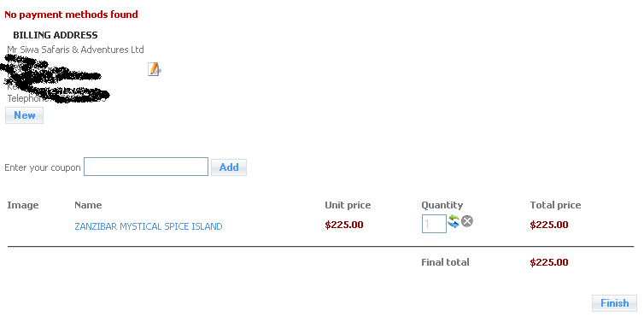Select the Final total label
644x328 pixels.
coord(445,262)
